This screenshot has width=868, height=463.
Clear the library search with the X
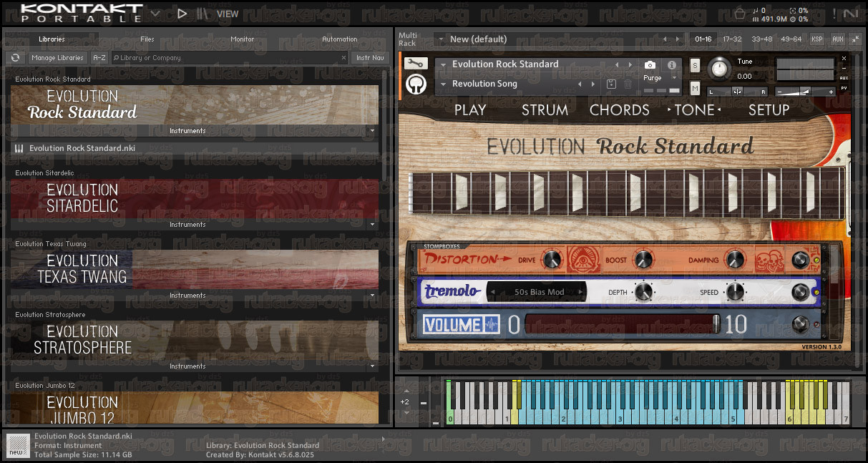[x=343, y=58]
